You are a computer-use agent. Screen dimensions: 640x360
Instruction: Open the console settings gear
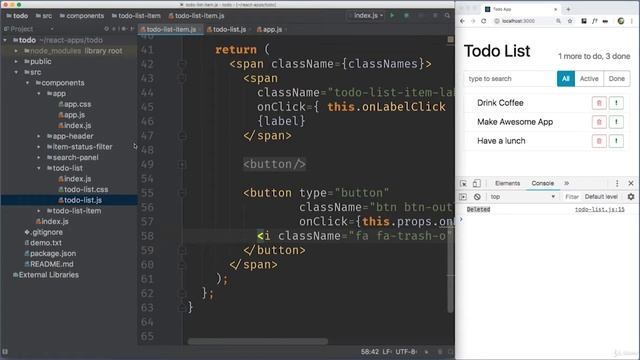[631, 197]
